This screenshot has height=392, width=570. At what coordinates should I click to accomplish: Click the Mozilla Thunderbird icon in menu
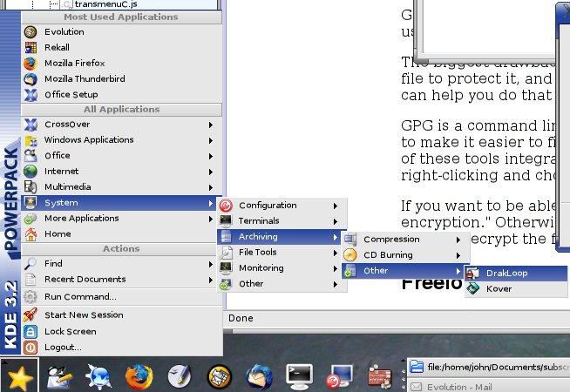coord(31,79)
